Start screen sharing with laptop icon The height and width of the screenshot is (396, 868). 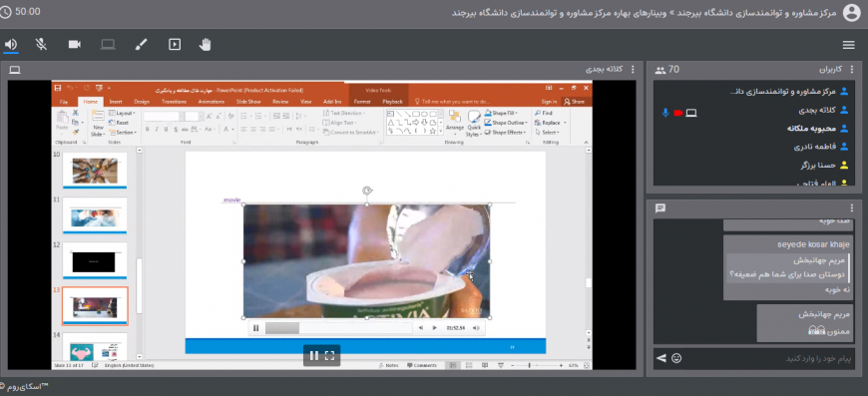[x=108, y=45]
